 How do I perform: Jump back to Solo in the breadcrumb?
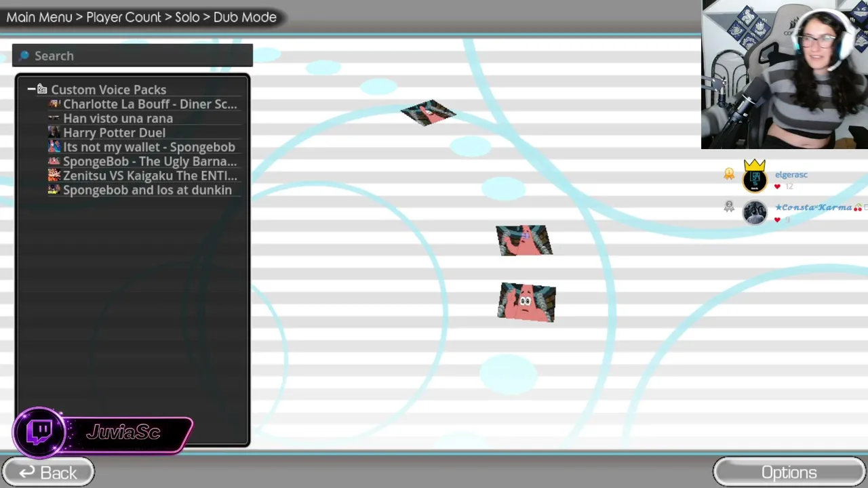point(187,17)
